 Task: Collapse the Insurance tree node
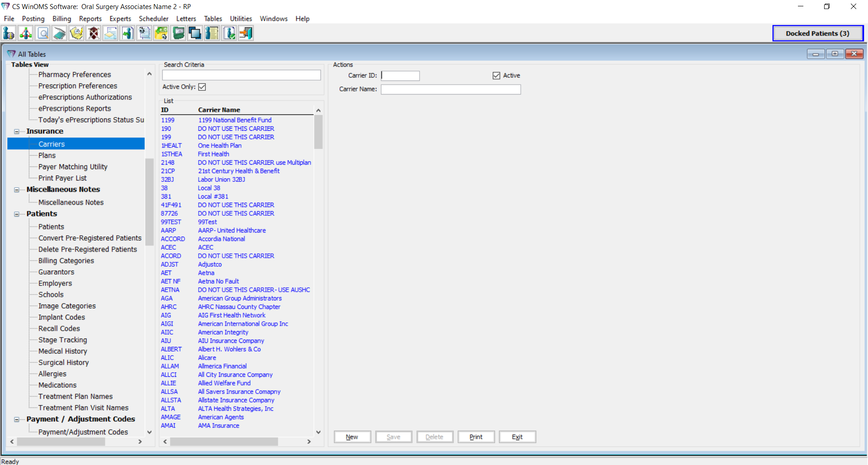point(17,132)
